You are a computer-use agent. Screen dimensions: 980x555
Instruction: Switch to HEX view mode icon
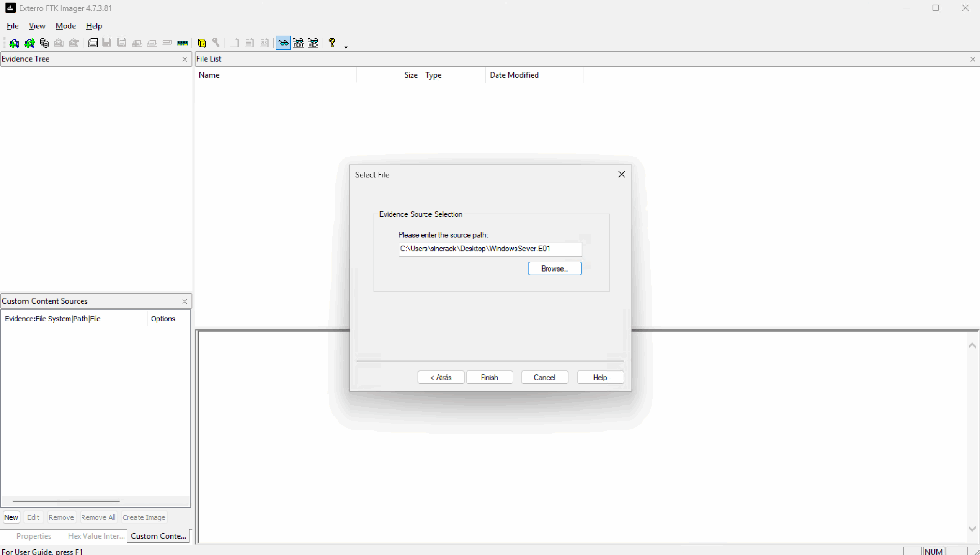pyautogui.click(x=314, y=43)
